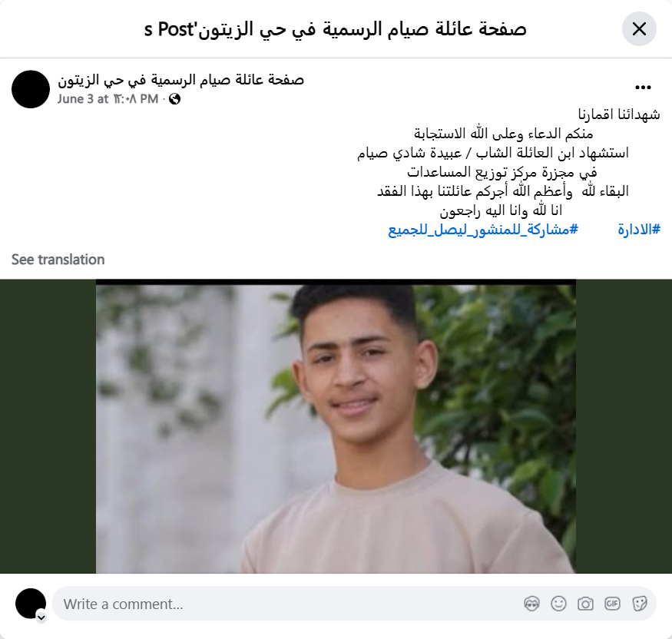The image size is (672, 639).
Task: Close the post dialog with X
Action: click(x=639, y=29)
